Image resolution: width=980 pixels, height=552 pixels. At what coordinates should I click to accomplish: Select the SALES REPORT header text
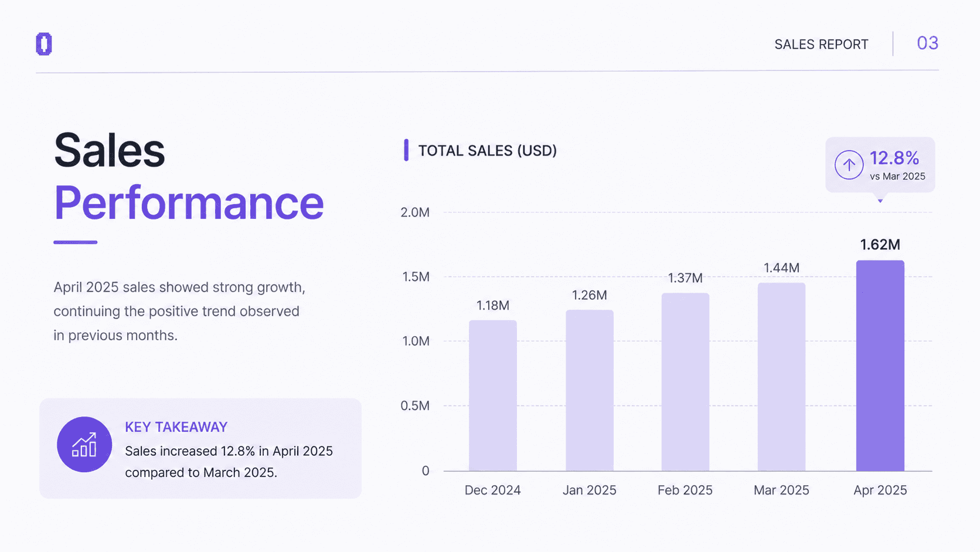point(821,45)
